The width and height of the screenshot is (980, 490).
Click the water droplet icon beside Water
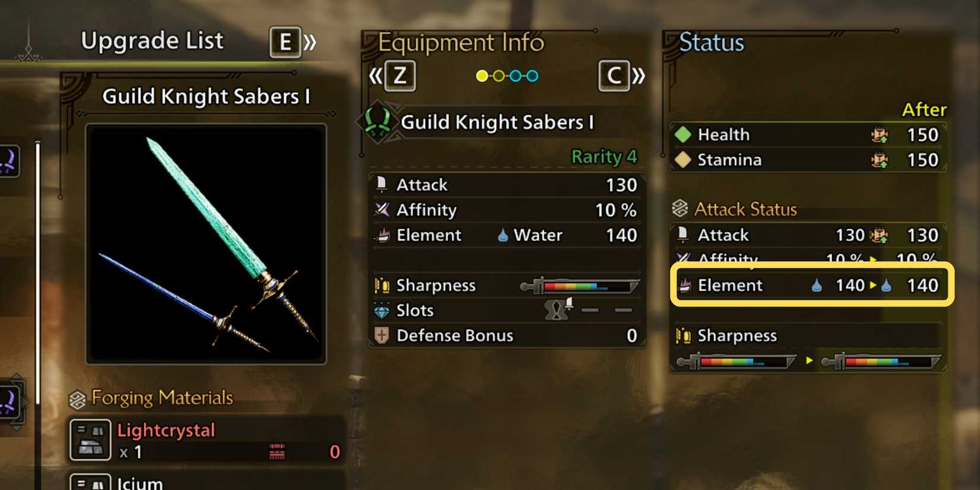502,235
